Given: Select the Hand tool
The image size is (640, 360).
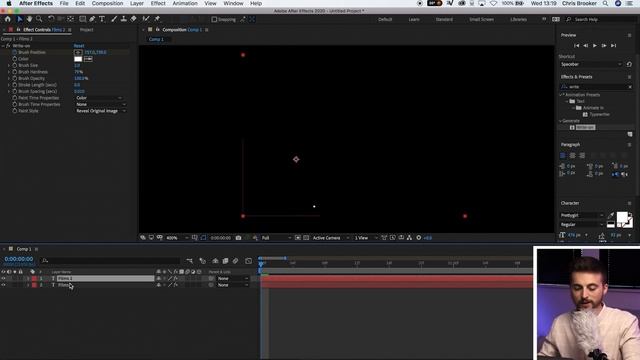Looking at the screenshot, I should click(29, 19).
